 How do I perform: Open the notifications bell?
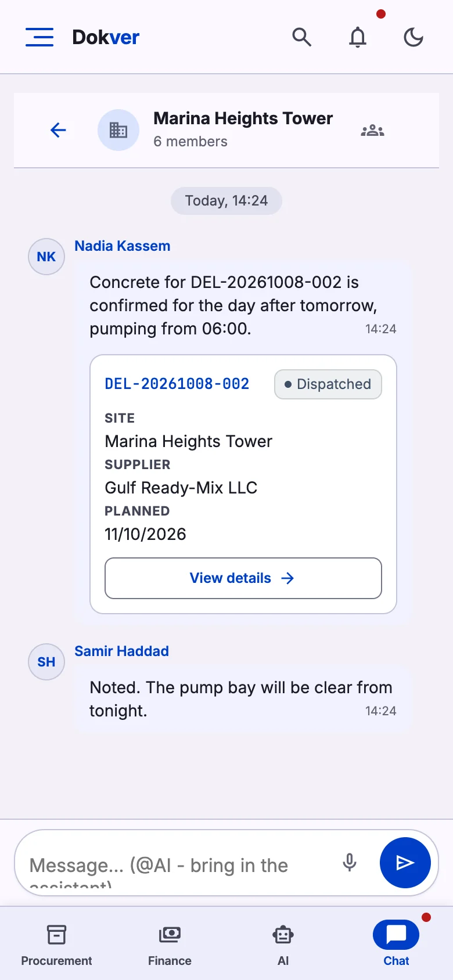point(358,37)
